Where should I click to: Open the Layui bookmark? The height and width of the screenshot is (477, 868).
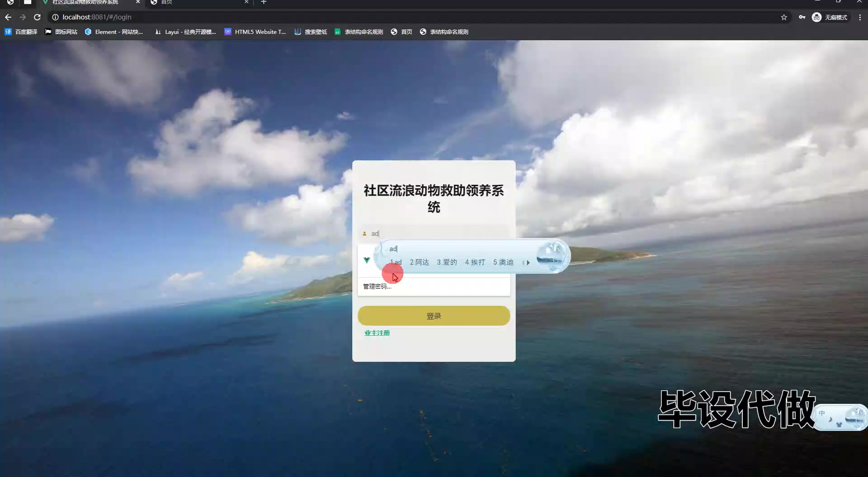pos(185,32)
